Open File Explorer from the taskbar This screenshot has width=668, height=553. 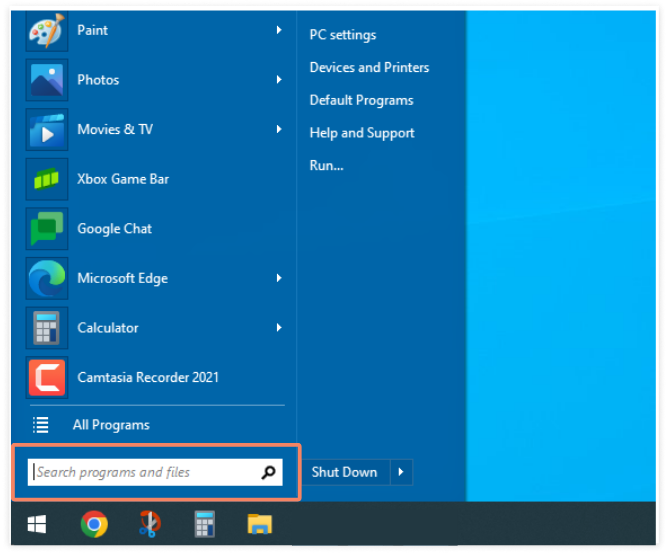tap(260, 524)
